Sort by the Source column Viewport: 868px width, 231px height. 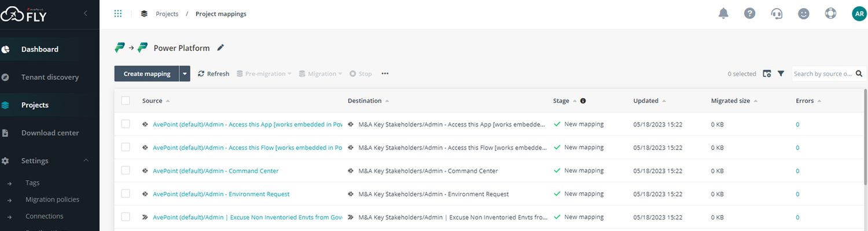(x=156, y=100)
